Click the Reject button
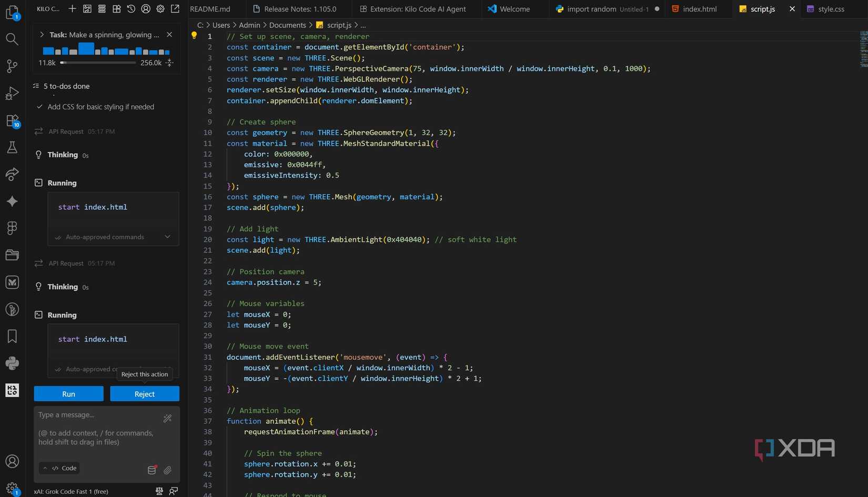This screenshot has height=497, width=868. click(x=144, y=393)
